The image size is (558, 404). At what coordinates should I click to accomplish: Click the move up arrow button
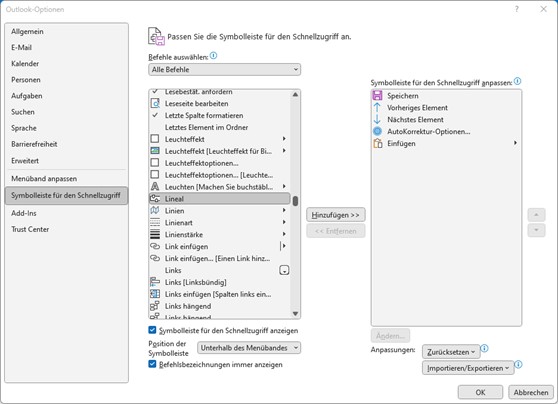pos(536,215)
